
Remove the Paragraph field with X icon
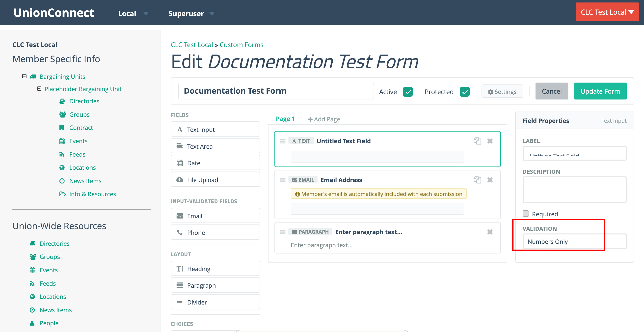click(490, 232)
